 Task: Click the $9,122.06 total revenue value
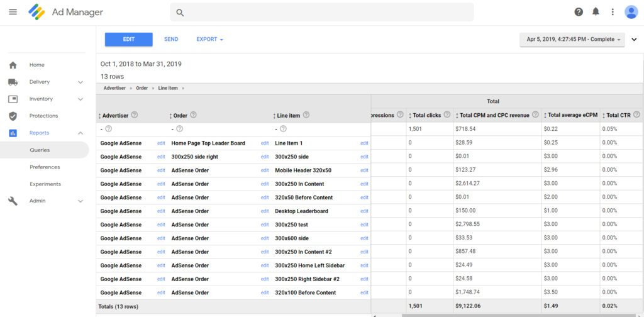click(x=467, y=306)
